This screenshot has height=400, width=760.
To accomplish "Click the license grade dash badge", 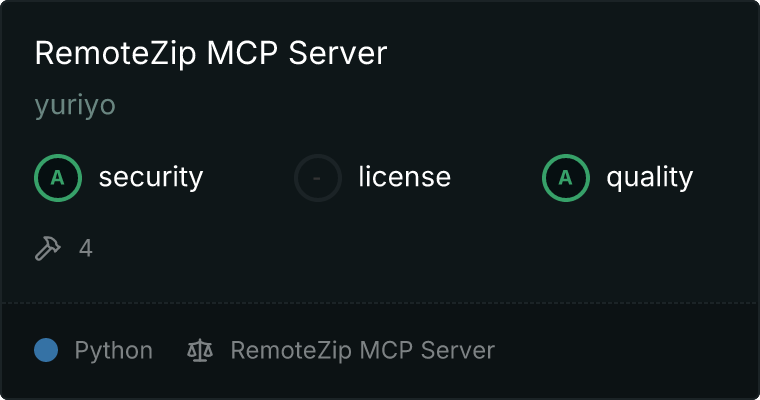I will pos(317,178).
